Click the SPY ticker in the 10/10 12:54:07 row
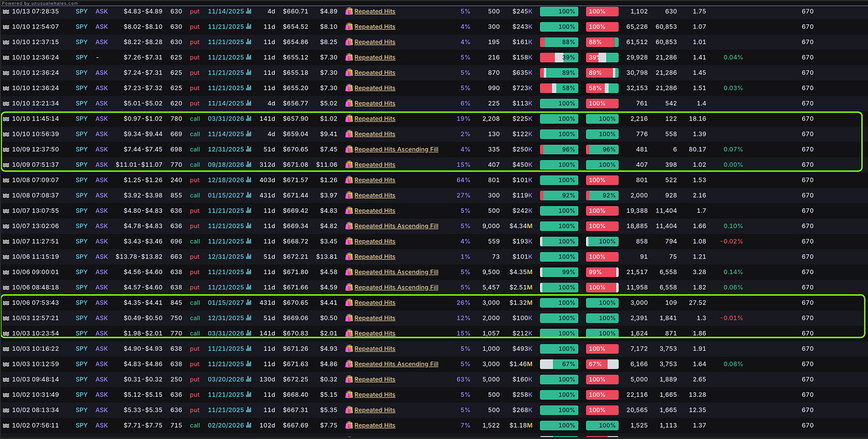The height and width of the screenshot is (439, 868). coord(82,27)
